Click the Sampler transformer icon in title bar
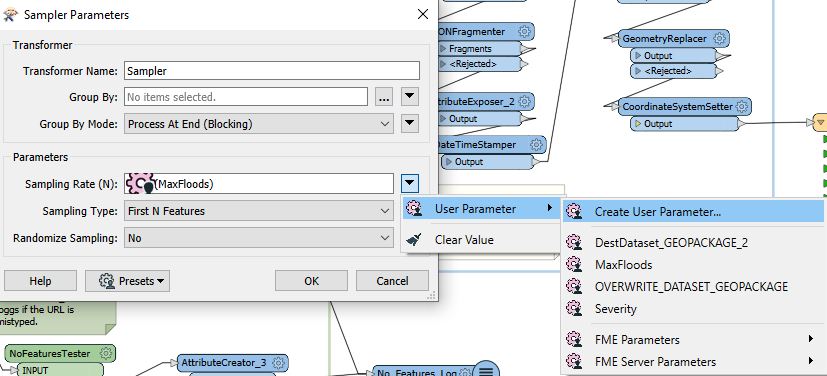Image resolution: width=827 pixels, height=376 pixels. pyautogui.click(x=11, y=14)
